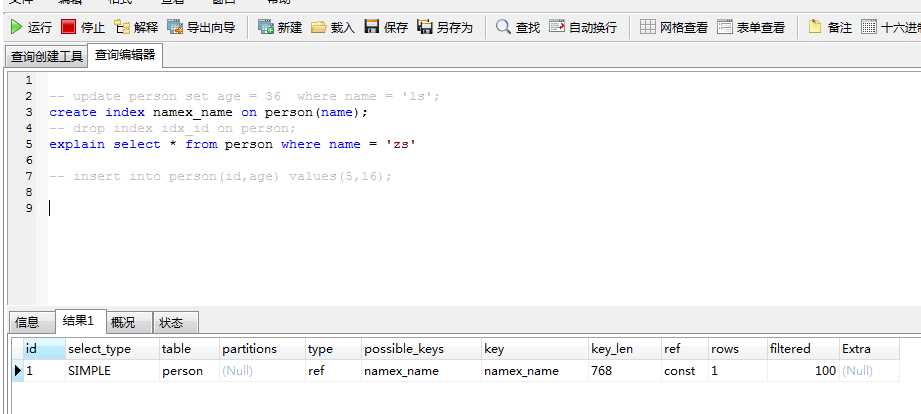Click the type column header
The width and height of the screenshot is (921, 414).
click(x=332, y=349)
